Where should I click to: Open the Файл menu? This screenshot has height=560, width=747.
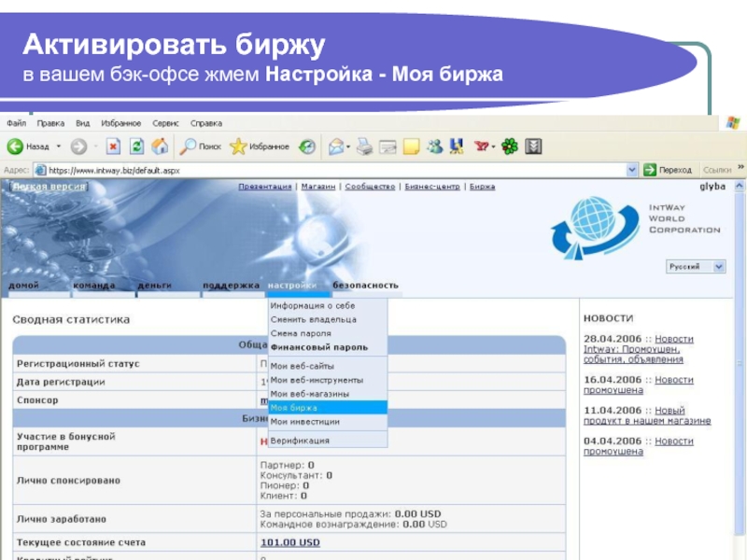pos(16,123)
